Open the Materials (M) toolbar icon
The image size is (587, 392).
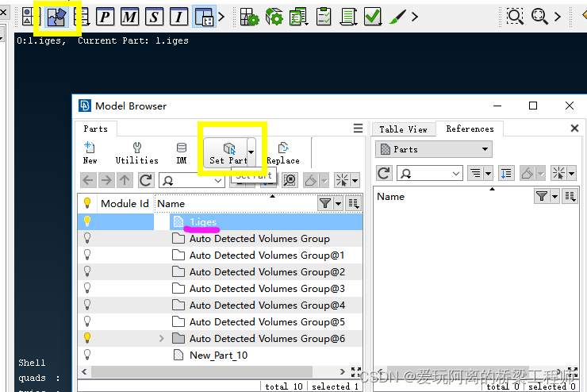tap(129, 16)
